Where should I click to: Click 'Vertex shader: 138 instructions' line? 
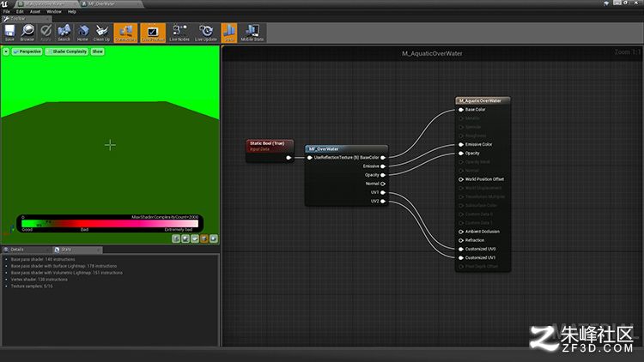point(39,280)
